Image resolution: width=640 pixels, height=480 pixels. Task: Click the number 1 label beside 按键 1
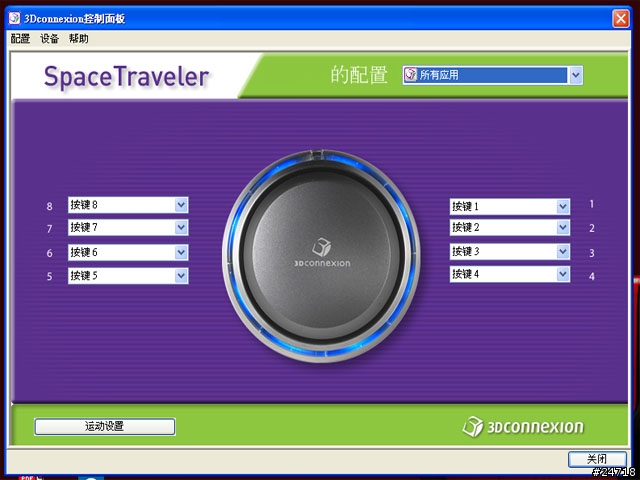click(x=591, y=204)
